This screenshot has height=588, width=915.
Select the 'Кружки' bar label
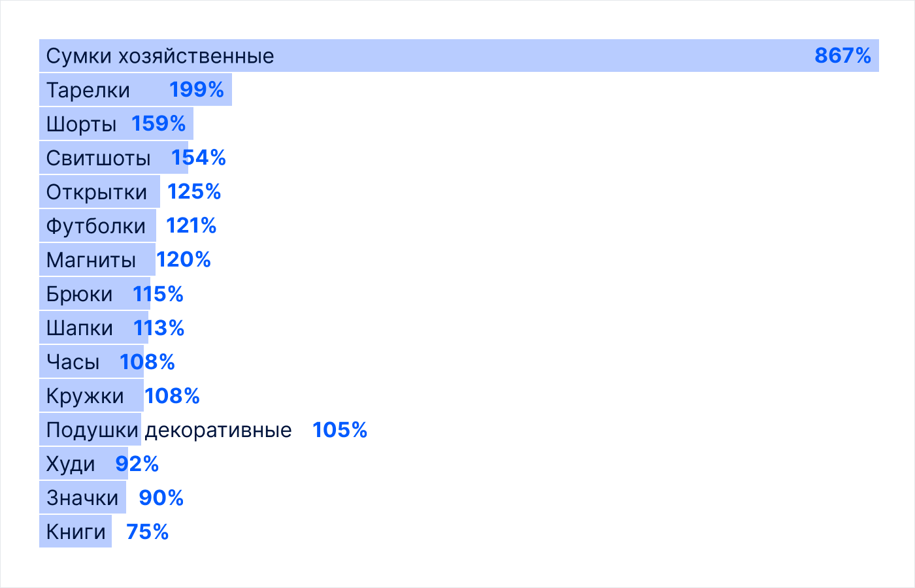(x=85, y=396)
